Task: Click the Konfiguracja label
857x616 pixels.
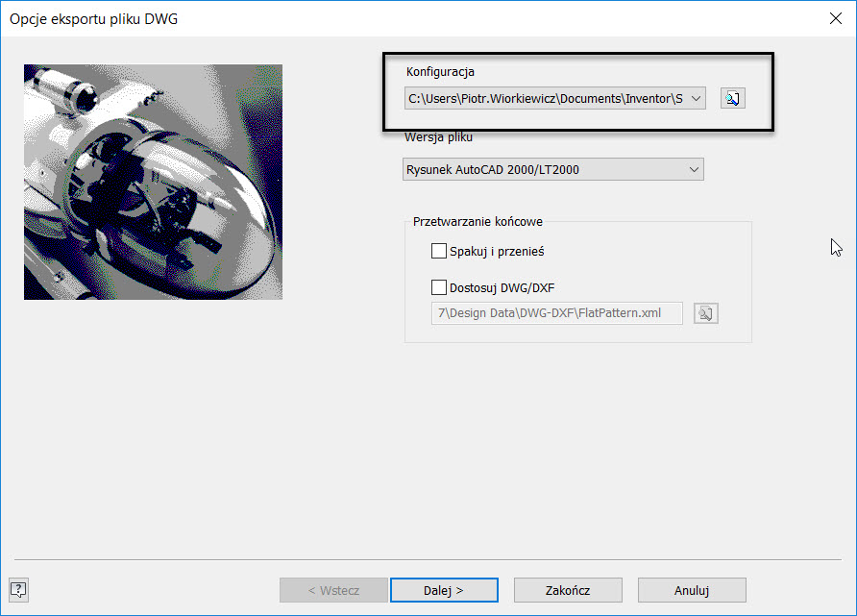Action: click(440, 72)
